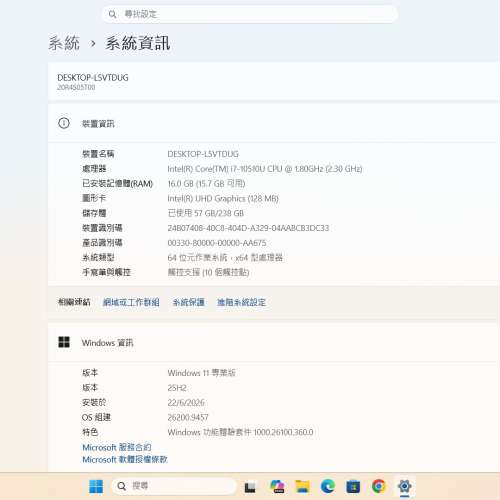
Task: Select edition value Windows 11 專業版
Action: coord(201,373)
